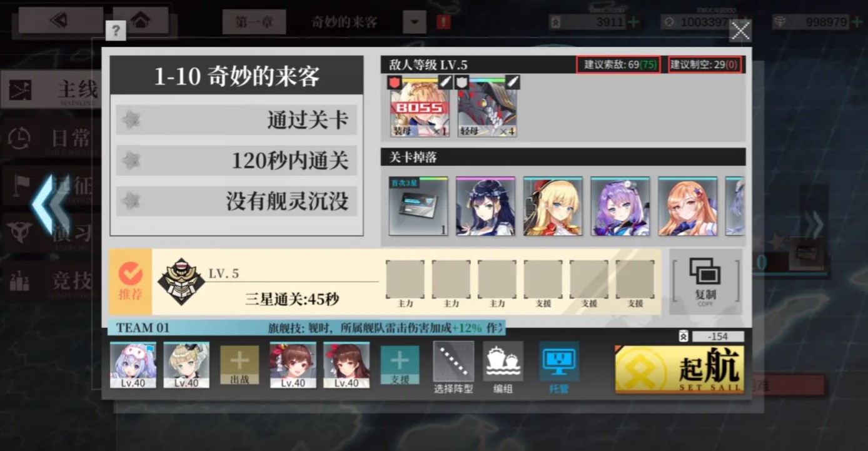Open the 编组 fleet grouping icon
This screenshot has height=451, width=868.
tap(503, 362)
